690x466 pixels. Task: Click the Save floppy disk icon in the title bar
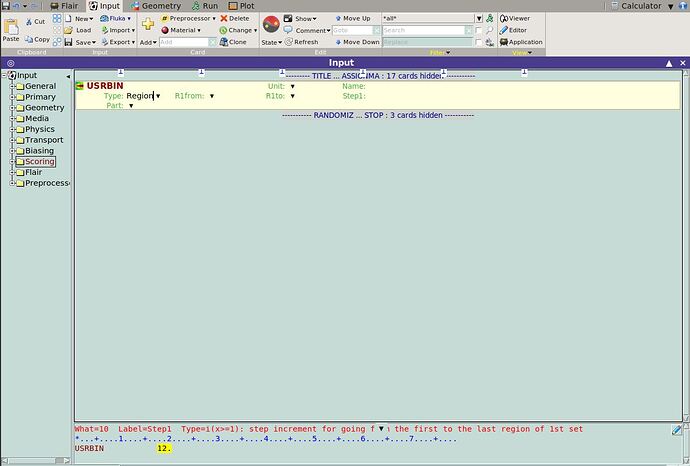point(6,6)
